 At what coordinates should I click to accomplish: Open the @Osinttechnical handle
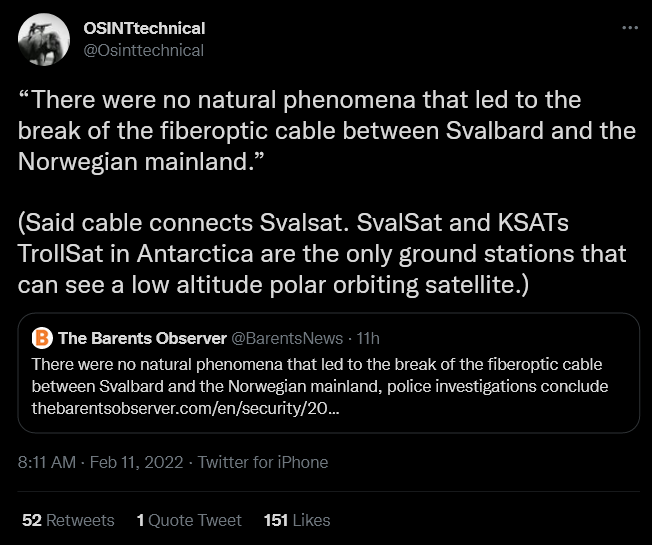pos(143,50)
